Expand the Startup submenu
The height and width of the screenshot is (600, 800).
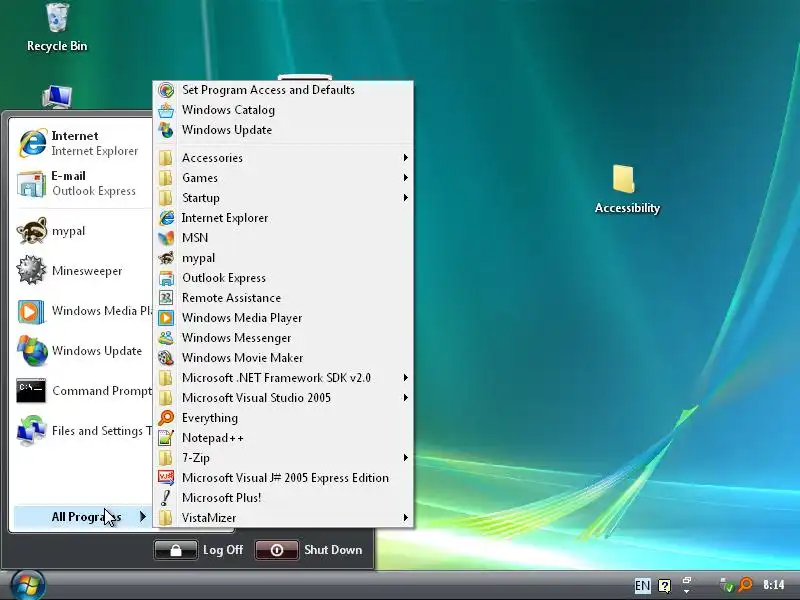click(x=283, y=197)
